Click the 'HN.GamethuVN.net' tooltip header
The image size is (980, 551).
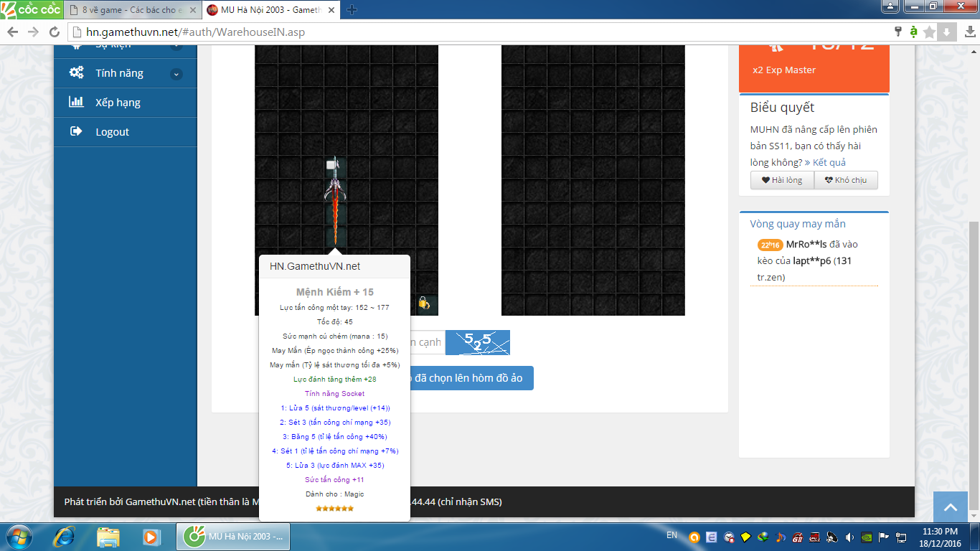pos(315,266)
